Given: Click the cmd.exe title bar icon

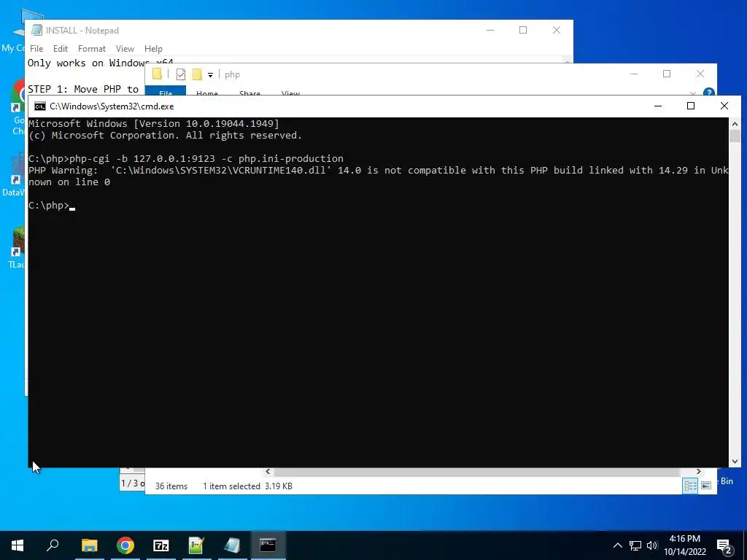Looking at the screenshot, I should point(40,106).
